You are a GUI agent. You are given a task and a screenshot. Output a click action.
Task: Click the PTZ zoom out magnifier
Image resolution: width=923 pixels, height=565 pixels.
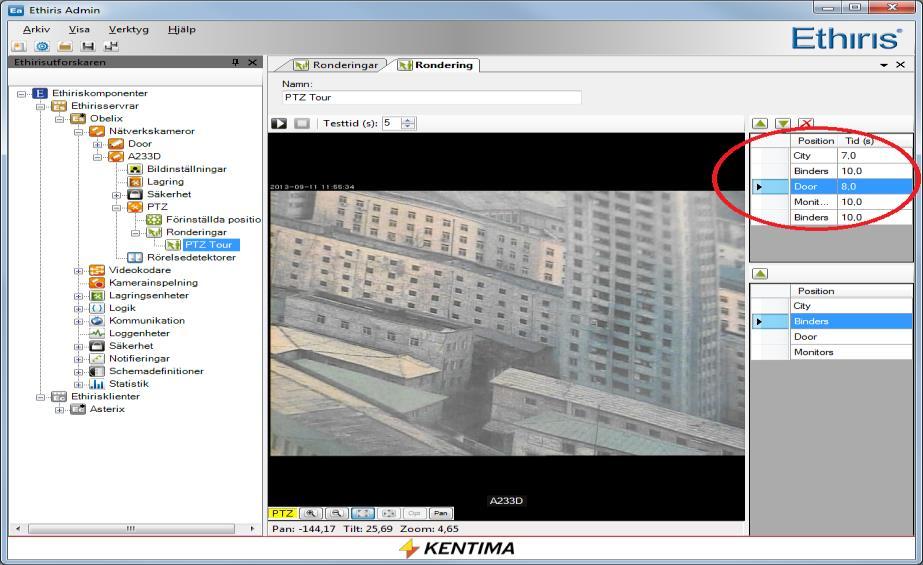(x=337, y=513)
